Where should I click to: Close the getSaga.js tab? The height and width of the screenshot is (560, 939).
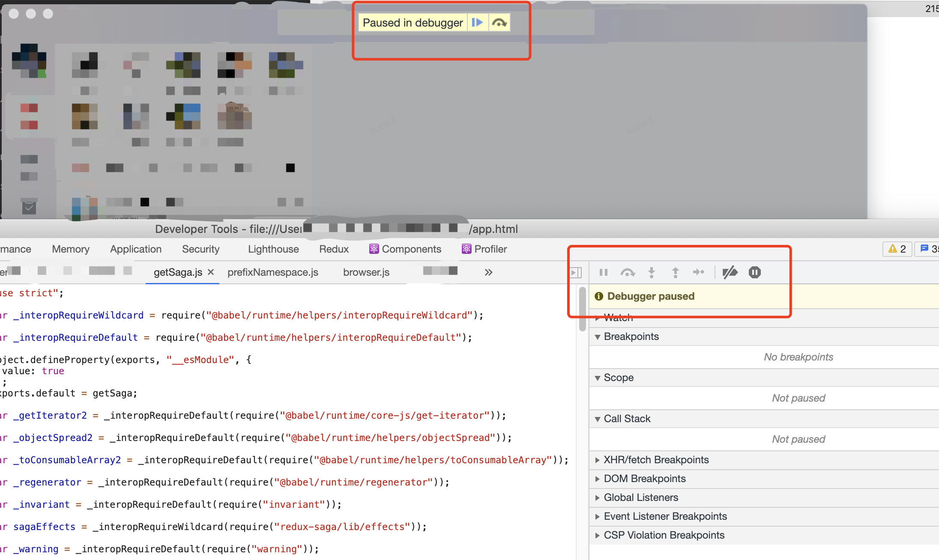point(210,272)
